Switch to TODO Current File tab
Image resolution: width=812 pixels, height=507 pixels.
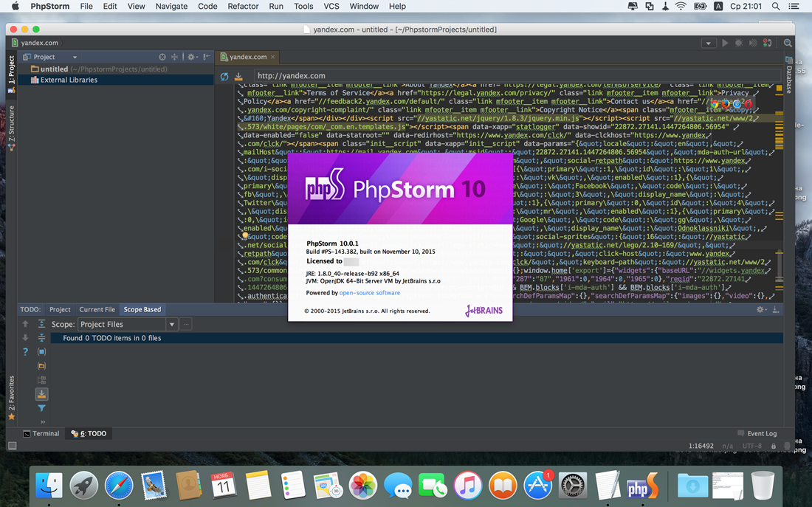97,309
